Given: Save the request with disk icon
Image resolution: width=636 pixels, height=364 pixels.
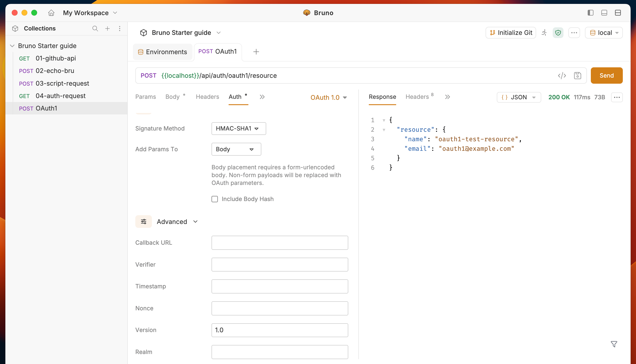Looking at the screenshot, I should click(x=577, y=75).
